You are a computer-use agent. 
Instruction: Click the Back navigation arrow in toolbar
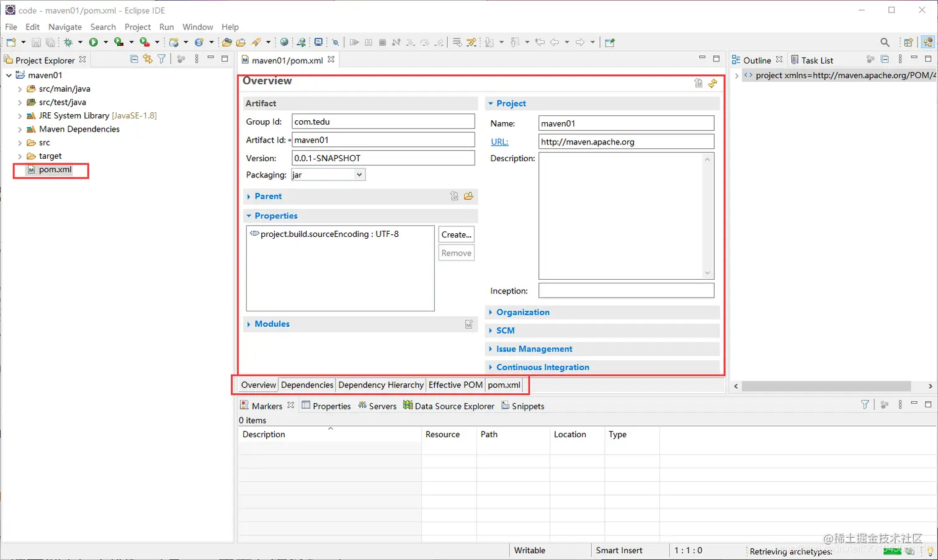click(x=555, y=42)
